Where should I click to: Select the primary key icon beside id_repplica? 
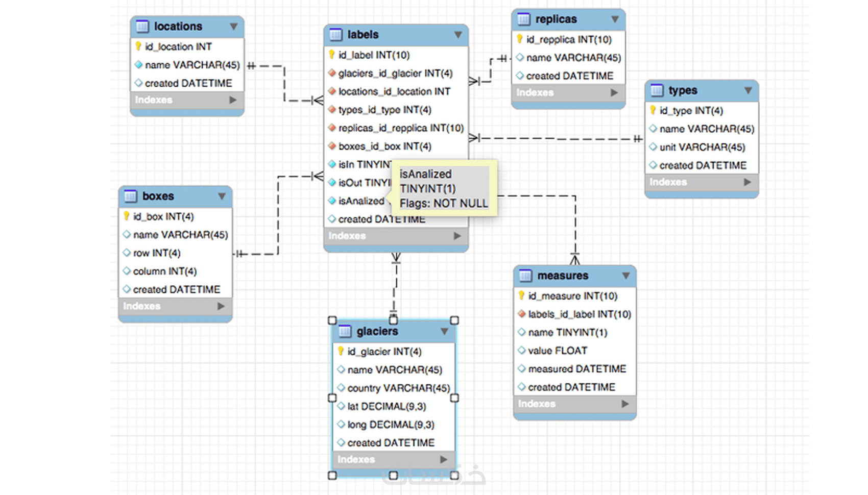point(520,39)
